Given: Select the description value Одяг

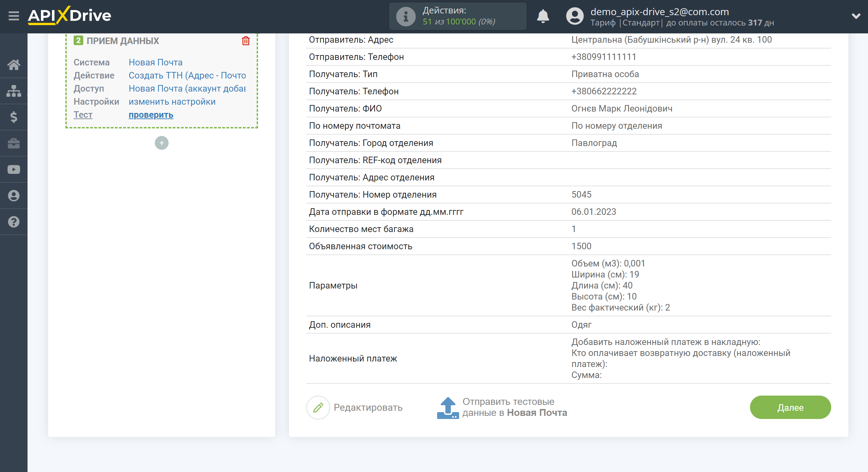Looking at the screenshot, I should (x=581, y=325).
